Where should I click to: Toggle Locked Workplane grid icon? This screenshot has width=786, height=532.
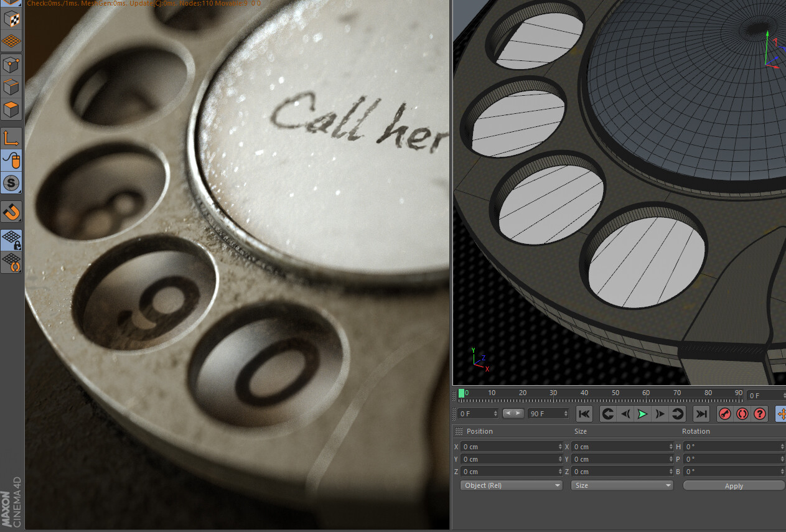coord(12,240)
